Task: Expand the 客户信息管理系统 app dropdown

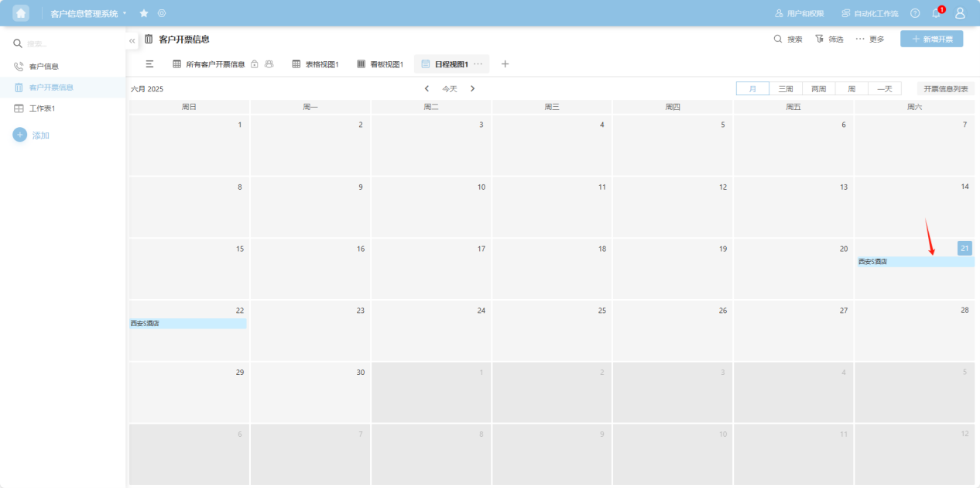Action: pyautogui.click(x=125, y=13)
